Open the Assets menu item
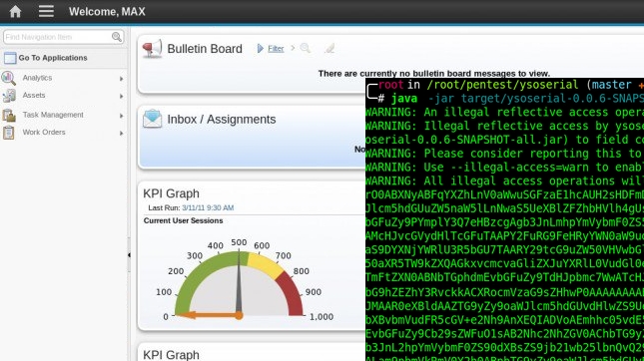The image size is (644, 361). click(34, 95)
